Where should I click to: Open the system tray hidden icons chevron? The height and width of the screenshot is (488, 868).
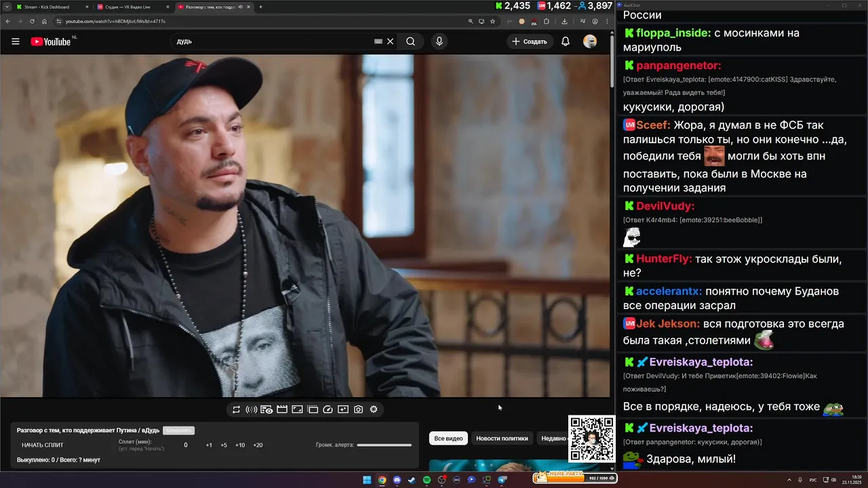pyautogui.click(x=790, y=480)
